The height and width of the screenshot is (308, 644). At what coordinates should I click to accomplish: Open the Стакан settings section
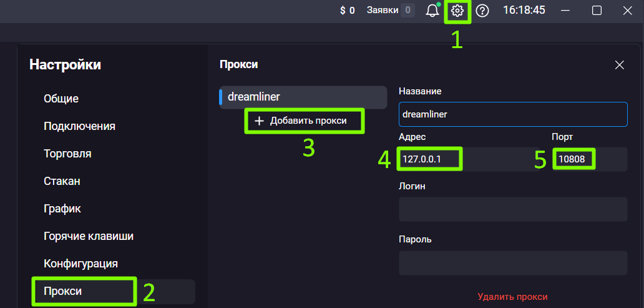(x=62, y=181)
